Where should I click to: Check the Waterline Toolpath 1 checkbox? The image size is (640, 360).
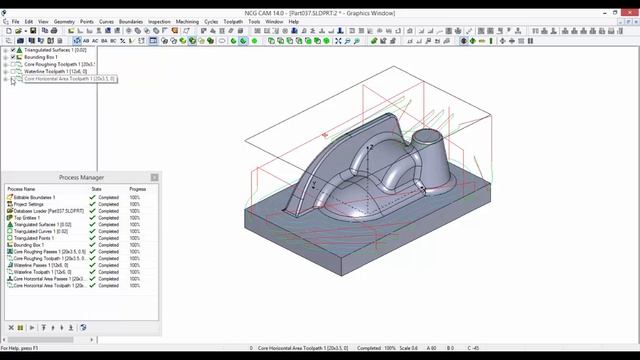[x=13, y=71]
